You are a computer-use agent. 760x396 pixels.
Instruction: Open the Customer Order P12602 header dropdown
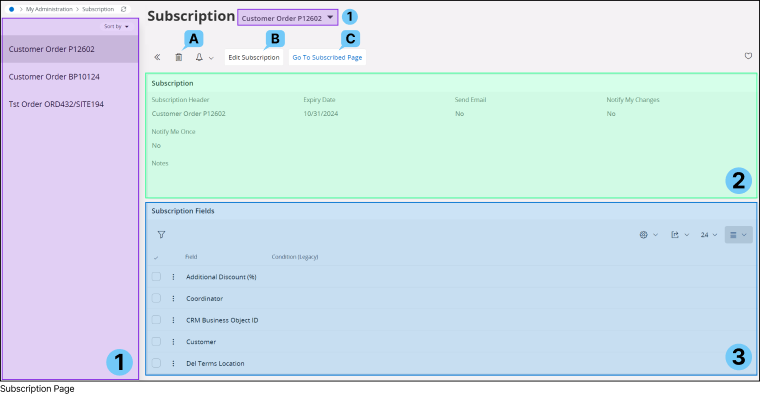coord(287,18)
